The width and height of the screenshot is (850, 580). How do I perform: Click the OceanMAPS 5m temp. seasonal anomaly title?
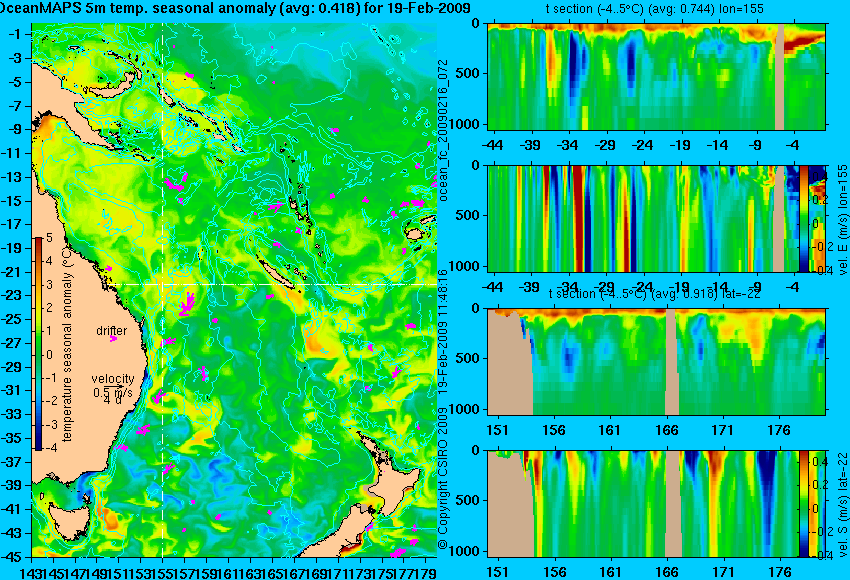click(235, 8)
